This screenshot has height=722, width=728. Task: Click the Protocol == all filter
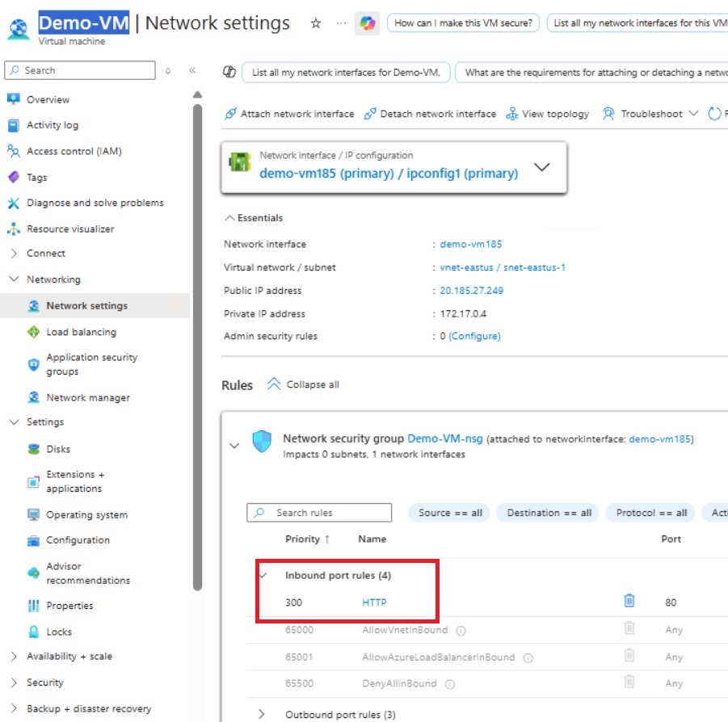tap(650, 513)
